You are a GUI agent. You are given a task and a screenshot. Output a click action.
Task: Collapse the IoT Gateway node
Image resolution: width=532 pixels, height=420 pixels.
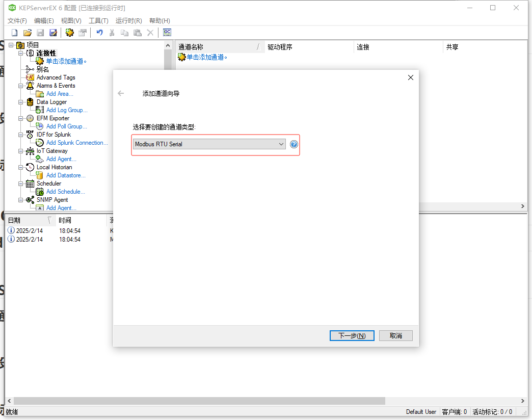tap(21, 151)
